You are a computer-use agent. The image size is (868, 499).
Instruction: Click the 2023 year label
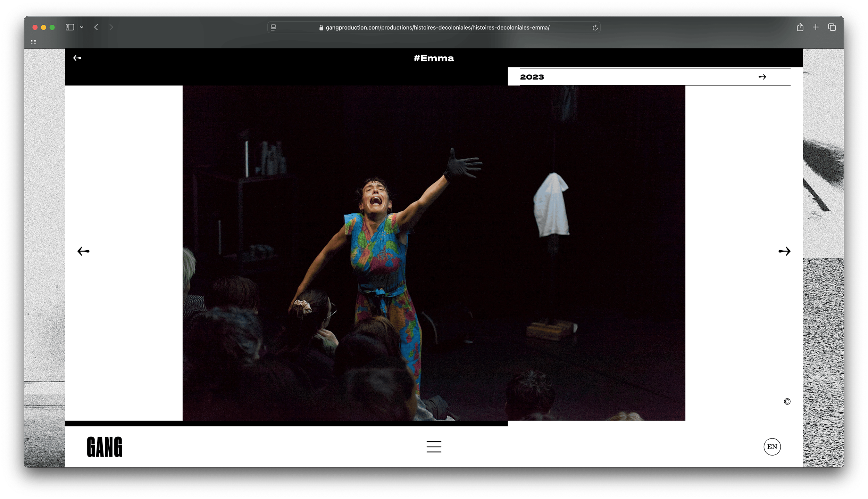tap(532, 77)
